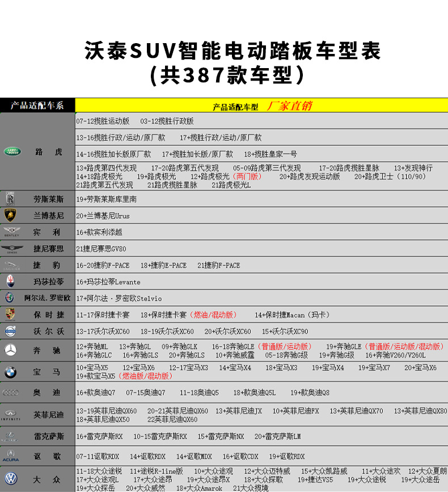Click the Rolls-Royce logo icon
448x492 pixels.
[10, 199]
